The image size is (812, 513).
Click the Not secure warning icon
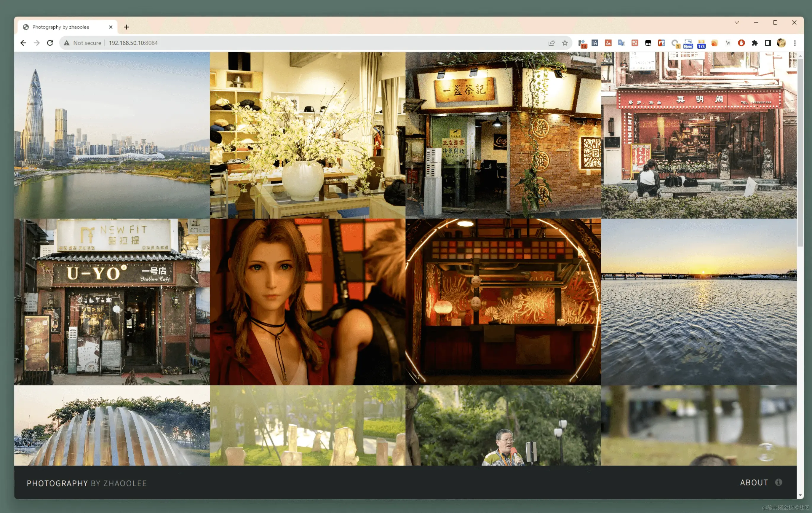point(67,43)
